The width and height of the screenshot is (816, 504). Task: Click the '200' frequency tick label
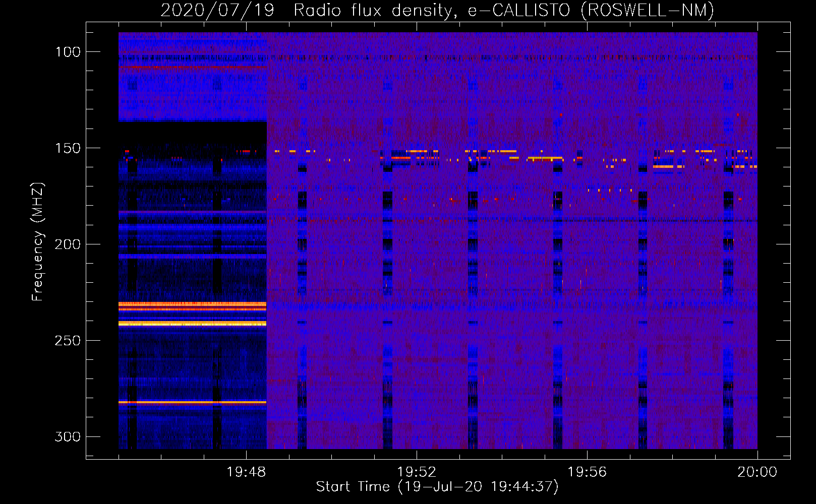click(x=68, y=244)
